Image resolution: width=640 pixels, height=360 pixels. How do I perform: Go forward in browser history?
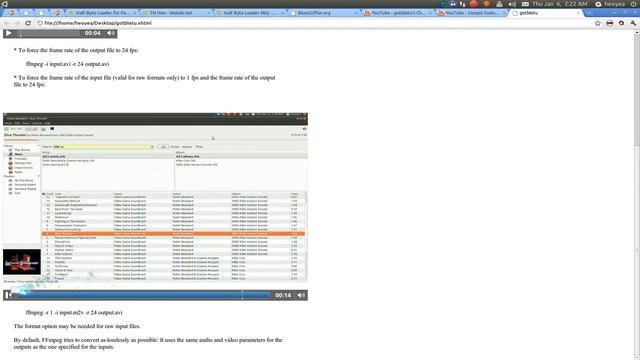coord(17,23)
